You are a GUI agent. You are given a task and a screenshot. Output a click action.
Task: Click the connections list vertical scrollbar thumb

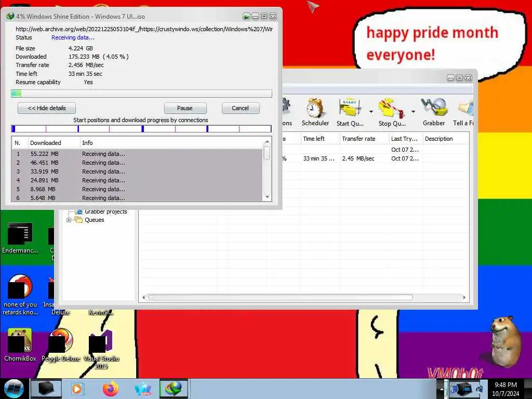pos(267,152)
